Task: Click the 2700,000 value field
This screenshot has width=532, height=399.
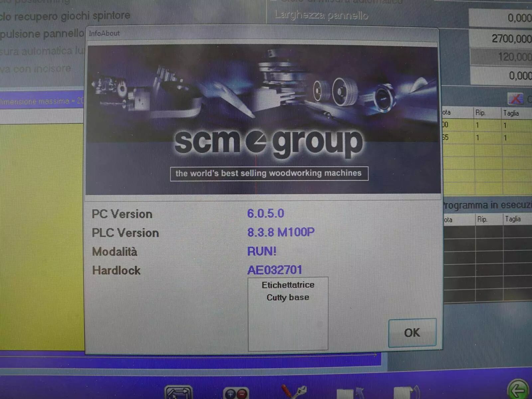Action: pos(500,38)
